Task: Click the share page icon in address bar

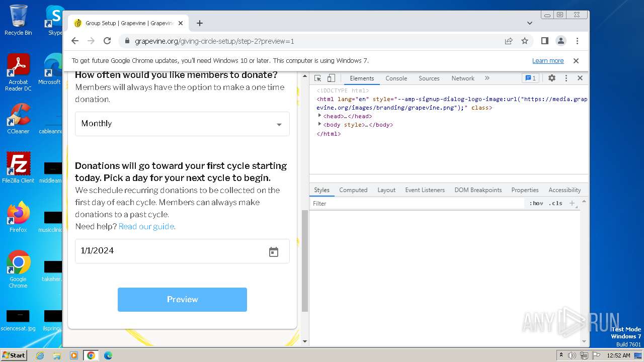Action: coord(509,41)
